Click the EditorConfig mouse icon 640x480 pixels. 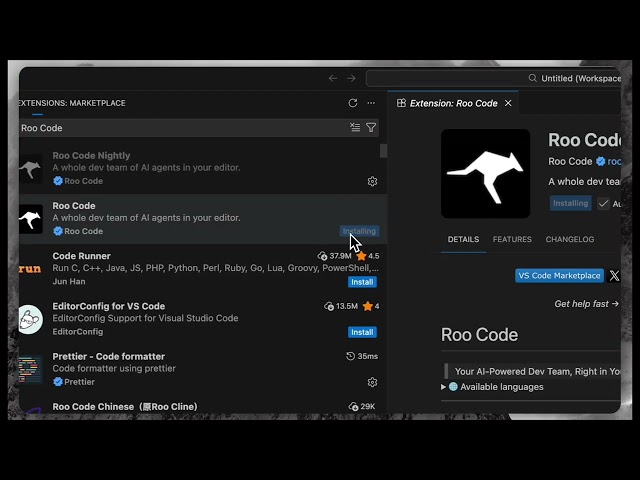pos(31,319)
